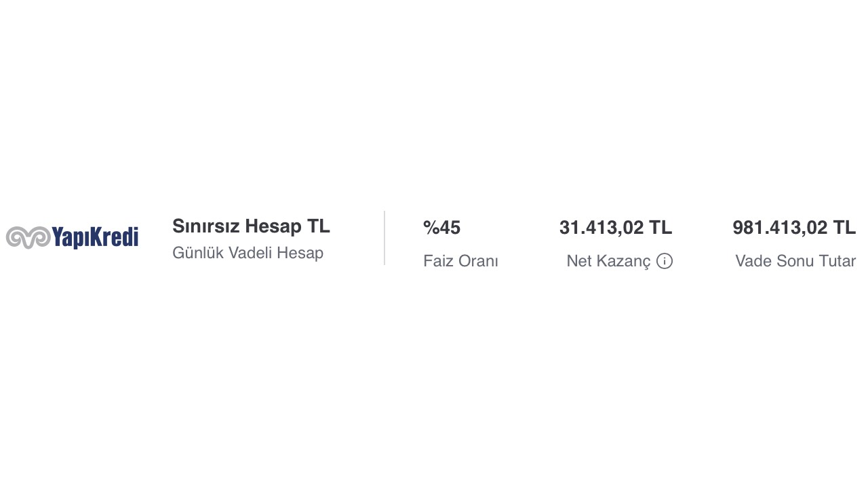
Task: Click the YapıKredi wordmark text
Action: [95, 237]
